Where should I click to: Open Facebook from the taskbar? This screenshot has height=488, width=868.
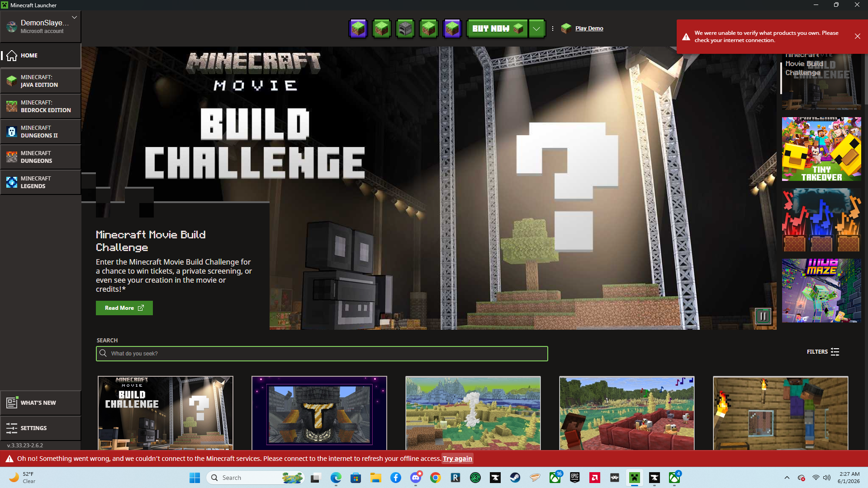(x=396, y=478)
